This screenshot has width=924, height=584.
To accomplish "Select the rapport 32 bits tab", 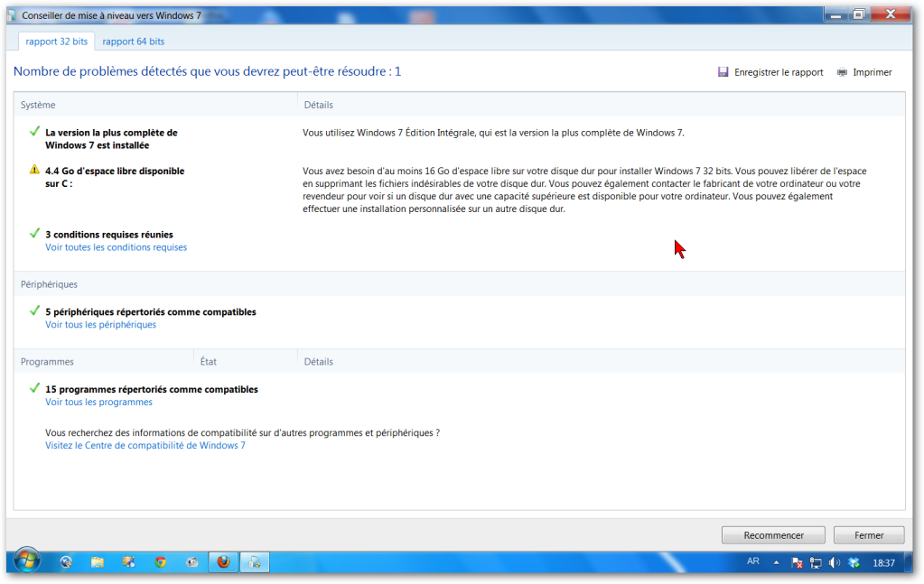I will (57, 42).
